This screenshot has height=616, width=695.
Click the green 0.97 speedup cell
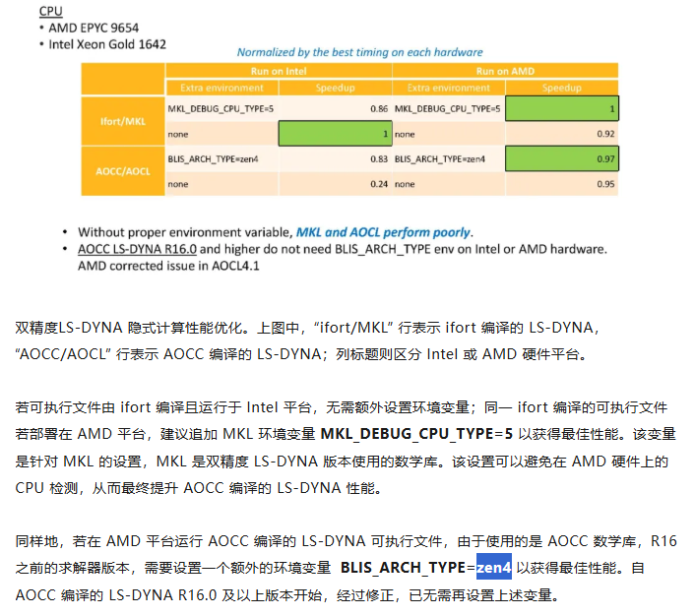point(562,158)
